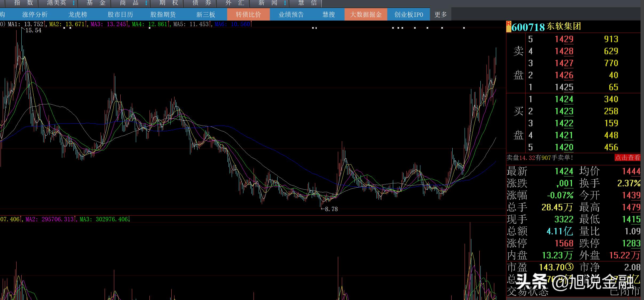Click sell level 5 price 1429
The height and width of the screenshot is (300, 644).
pos(564,39)
